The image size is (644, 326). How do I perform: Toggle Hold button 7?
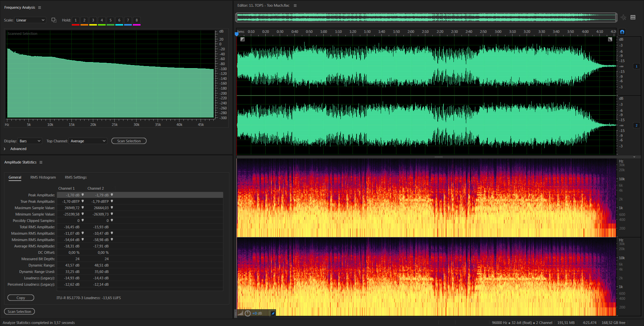(128, 20)
